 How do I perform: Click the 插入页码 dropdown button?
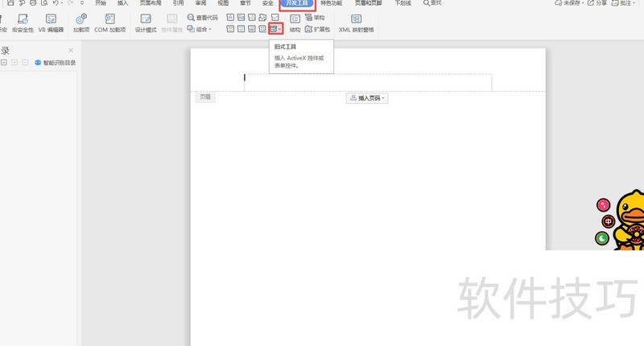click(x=367, y=97)
